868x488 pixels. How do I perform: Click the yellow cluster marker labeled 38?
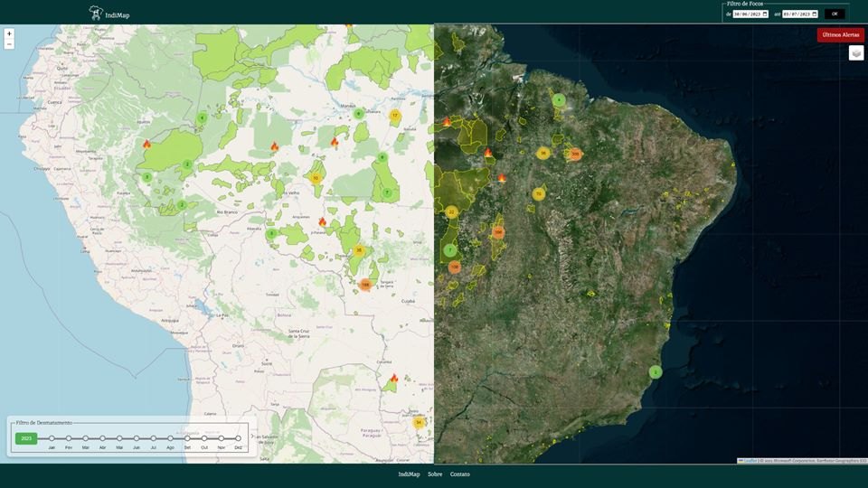[x=359, y=250]
